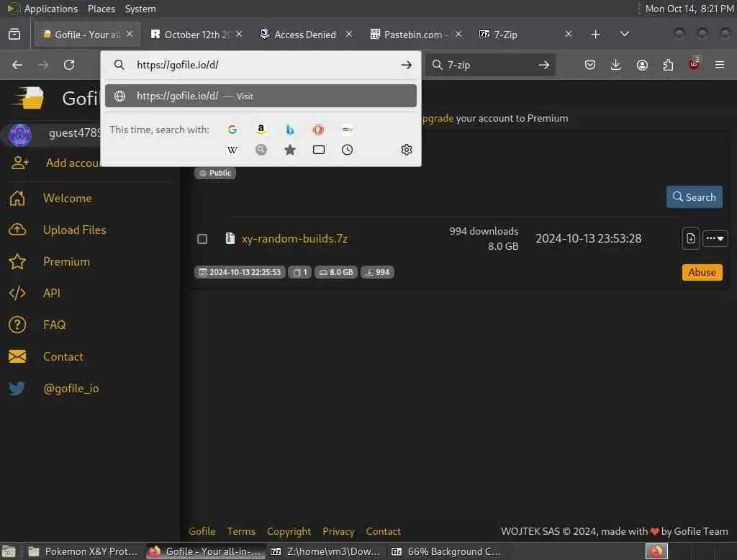Viewport: 737px width, 560px height.
Task: Open Firefox View button
Action: pyautogui.click(x=14, y=34)
